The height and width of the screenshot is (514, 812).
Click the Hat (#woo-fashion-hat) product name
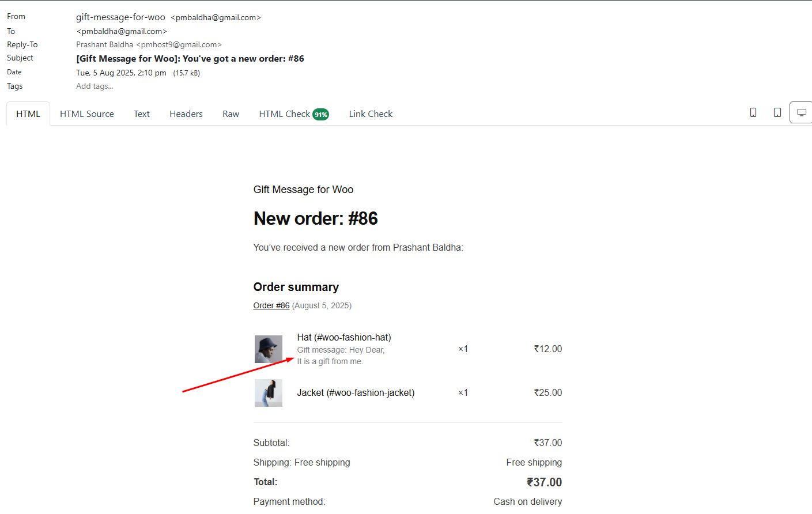[x=344, y=338]
